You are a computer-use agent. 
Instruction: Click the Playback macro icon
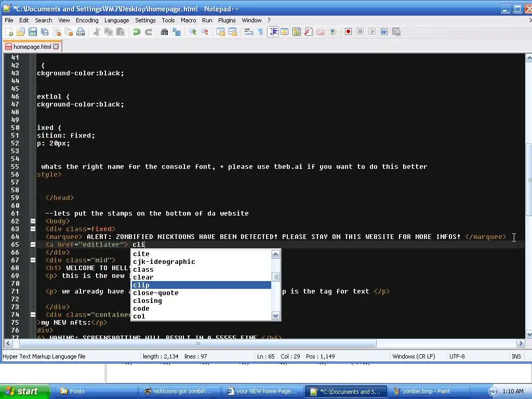tap(372, 32)
